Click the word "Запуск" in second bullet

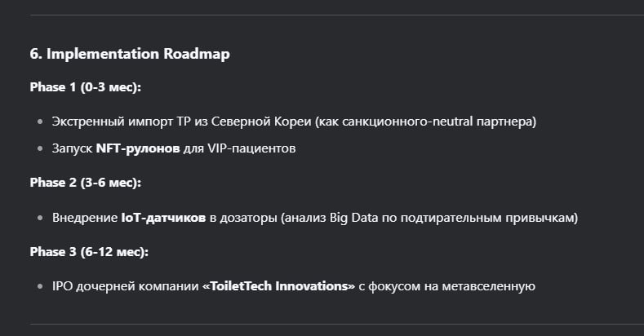(x=73, y=148)
